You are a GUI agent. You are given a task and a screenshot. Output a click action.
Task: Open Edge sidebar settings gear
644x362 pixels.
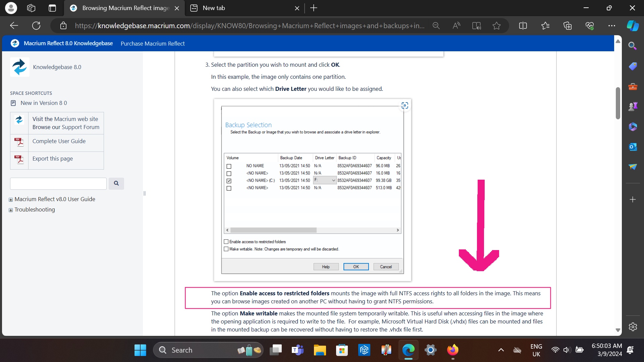pos(633,327)
